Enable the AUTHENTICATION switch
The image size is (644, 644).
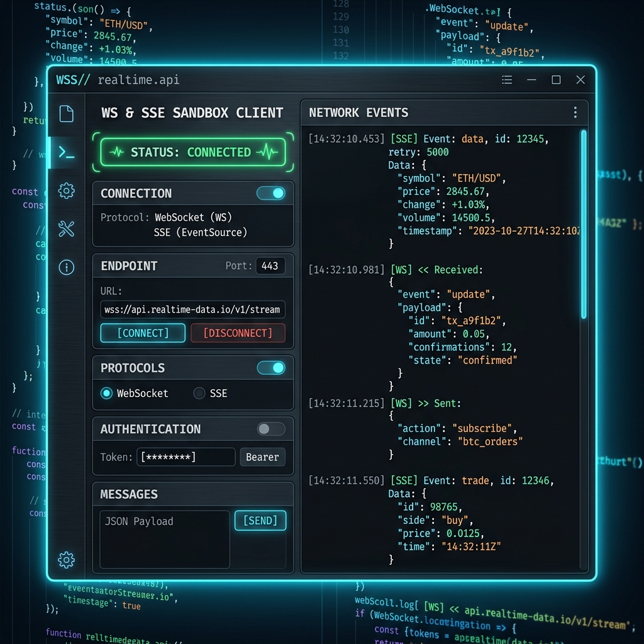[x=271, y=429]
